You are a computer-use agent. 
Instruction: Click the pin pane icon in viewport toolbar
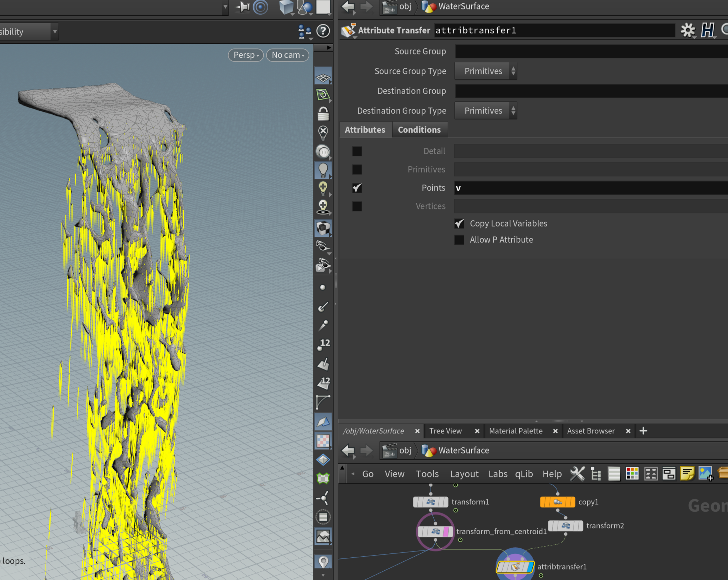(242, 7)
